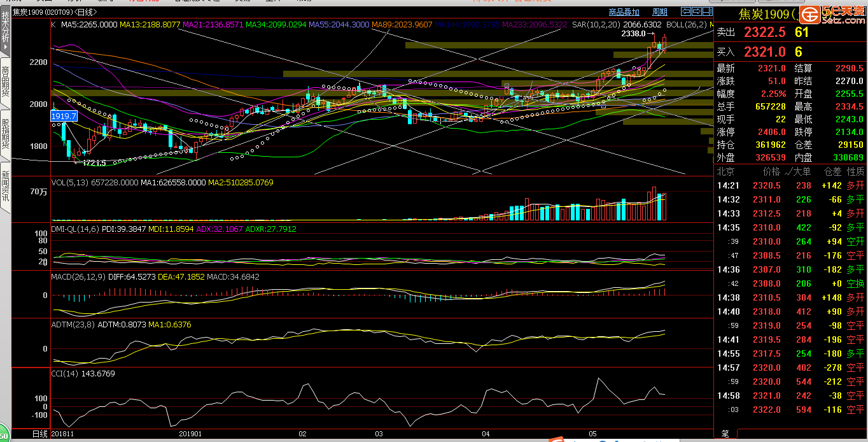
Task: Open the 商品叠加 link
Action: [624, 12]
